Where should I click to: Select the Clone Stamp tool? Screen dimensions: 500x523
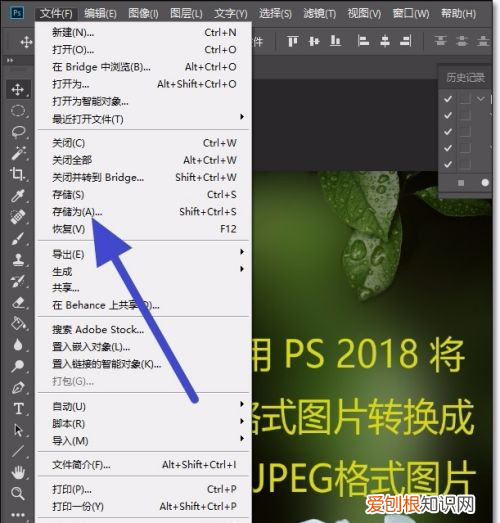(18, 259)
